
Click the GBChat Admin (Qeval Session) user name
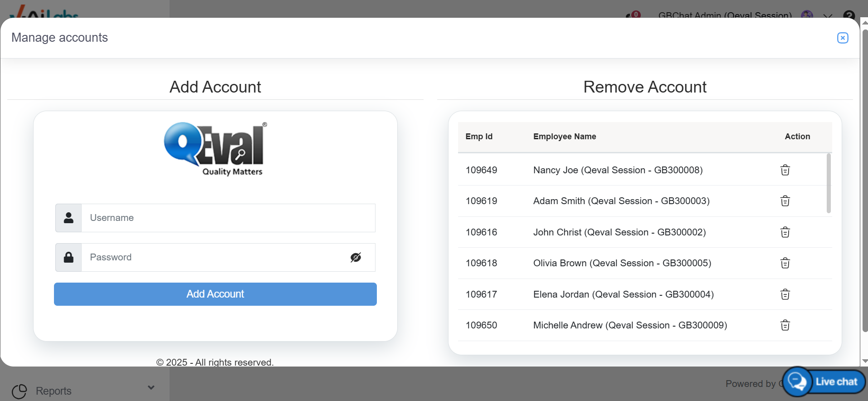(x=725, y=15)
